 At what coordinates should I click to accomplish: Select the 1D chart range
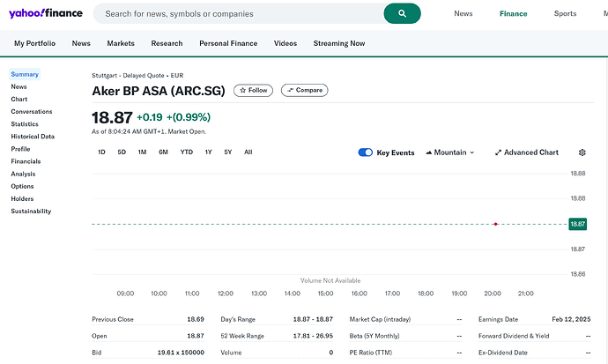(101, 152)
